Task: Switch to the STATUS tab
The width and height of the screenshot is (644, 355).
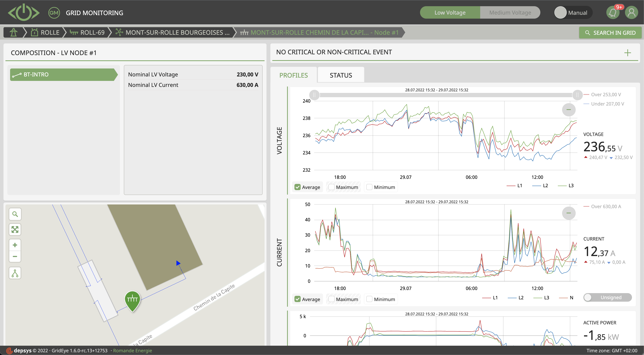Action: tap(340, 75)
